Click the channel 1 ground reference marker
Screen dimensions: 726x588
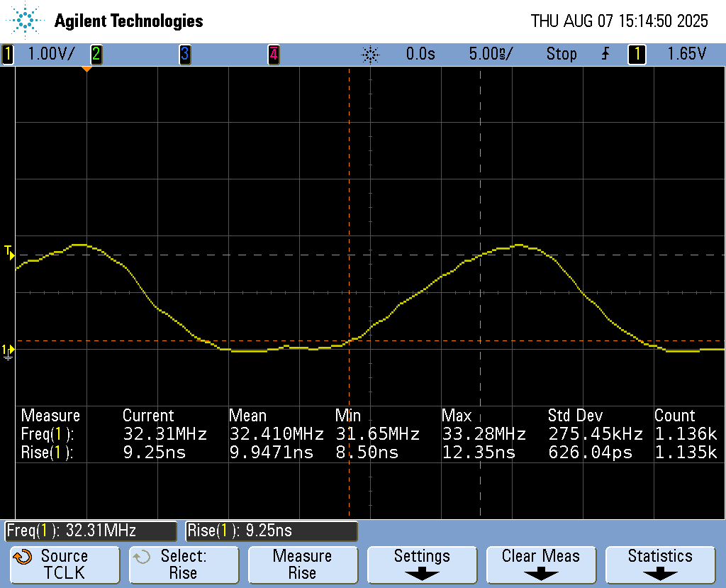(x=7, y=350)
